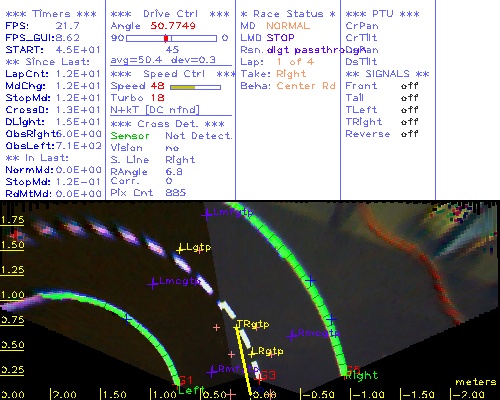This screenshot has width=500, height=400.
Task: Click the PTU panel header
Action: coord(382,14)
